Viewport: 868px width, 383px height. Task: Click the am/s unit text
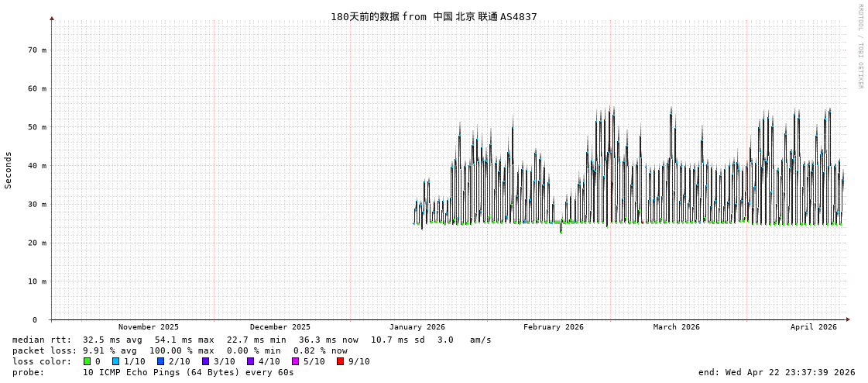481,340
